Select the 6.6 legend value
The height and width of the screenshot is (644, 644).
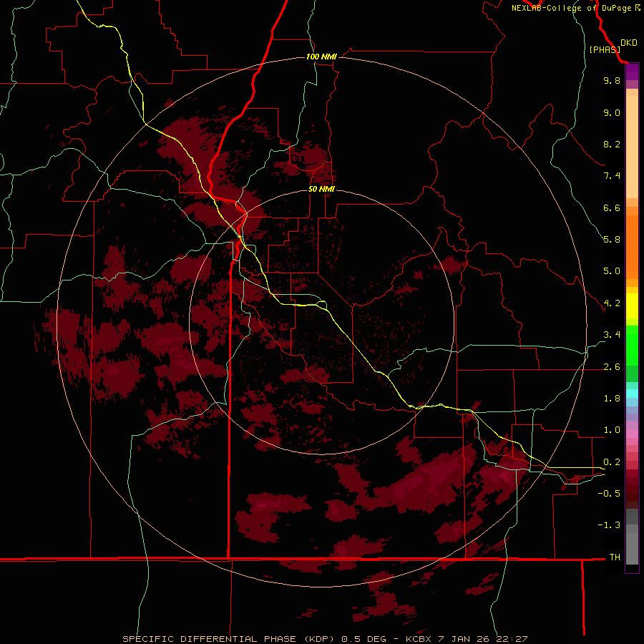(x=612, y=208)
